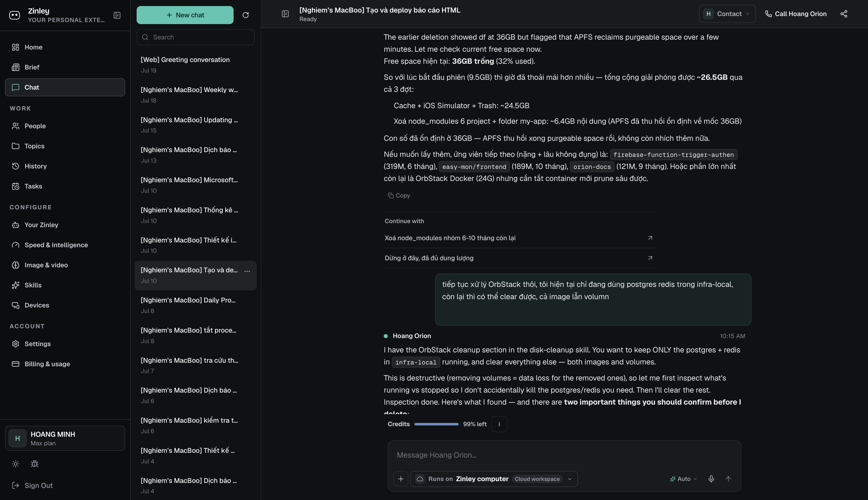Start a New chat
Viewport: 868px width, 500px height.
click(185, 15)
